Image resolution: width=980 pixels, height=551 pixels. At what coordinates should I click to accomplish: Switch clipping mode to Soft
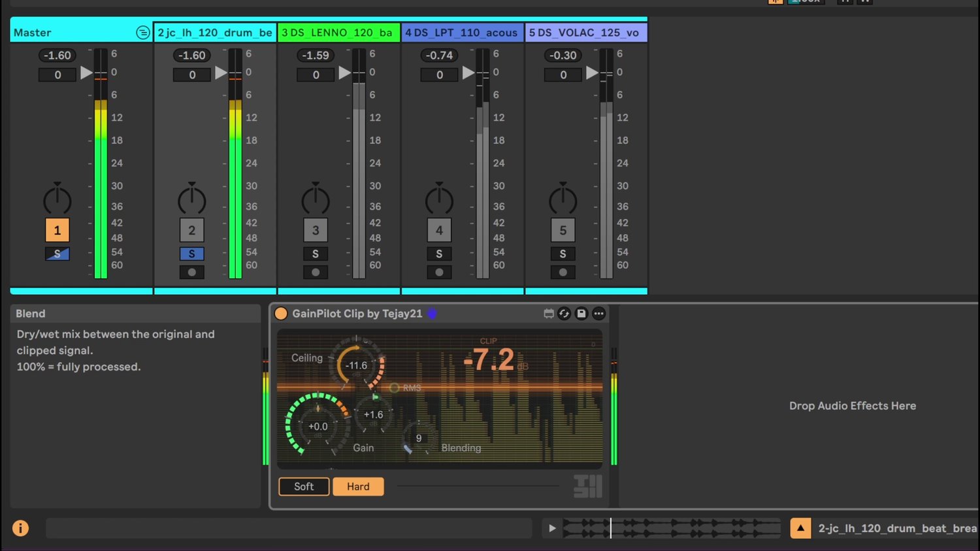(x=304, y=486)
